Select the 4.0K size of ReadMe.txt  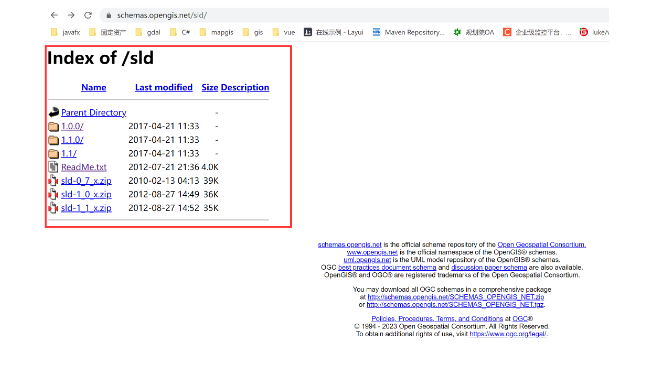click(x=210, y=167)
